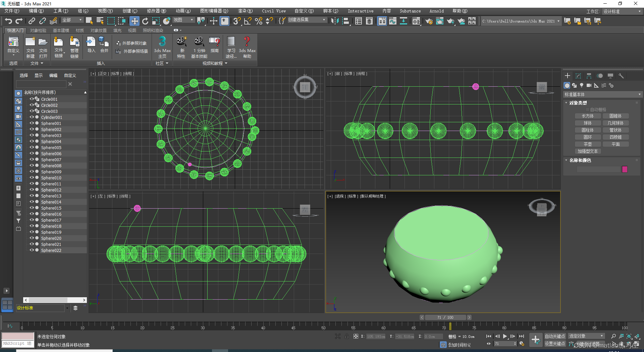Click the 长方体 (Box) creation button
644x352 pixels.
pyautogui.click(x=588, y=116)
